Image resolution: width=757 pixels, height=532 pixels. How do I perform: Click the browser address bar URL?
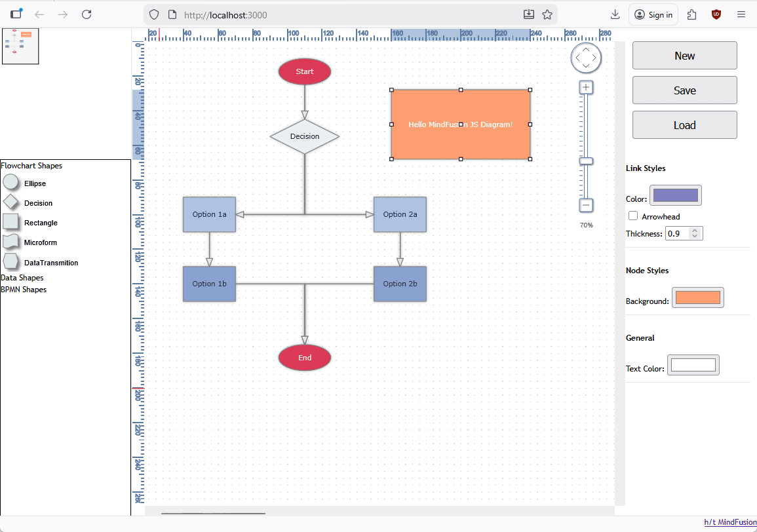click(225, 15)
